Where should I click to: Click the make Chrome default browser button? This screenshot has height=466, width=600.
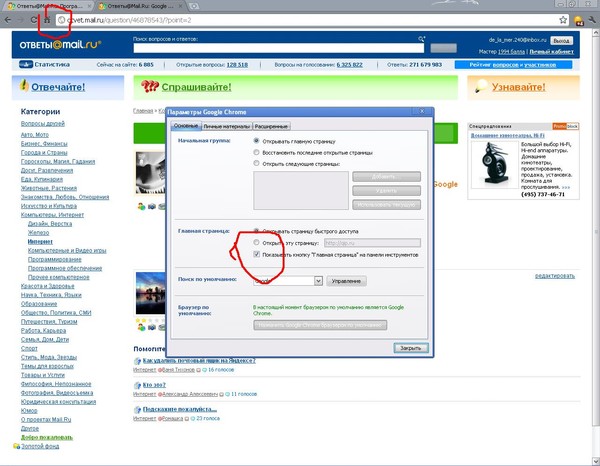coord(320,325)
